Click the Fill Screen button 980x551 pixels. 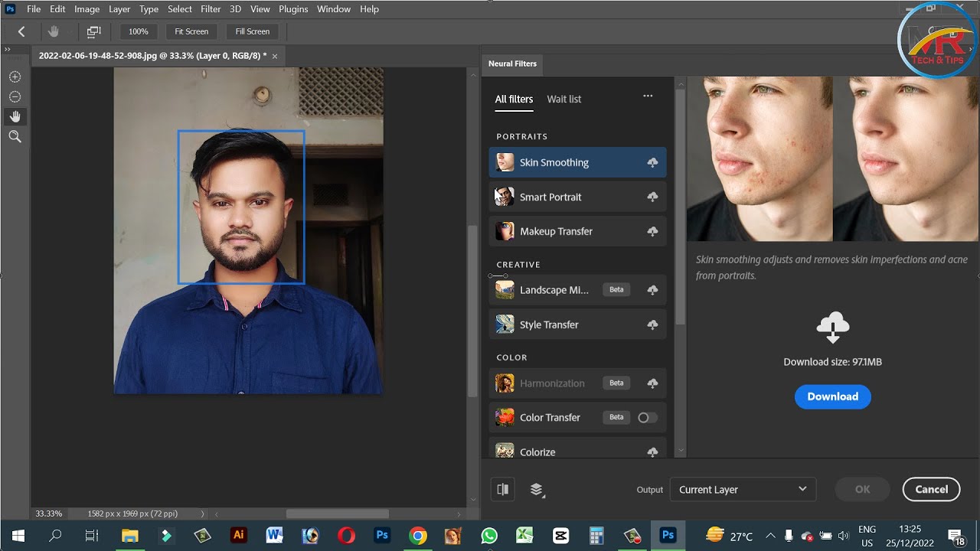pos(253,31)
